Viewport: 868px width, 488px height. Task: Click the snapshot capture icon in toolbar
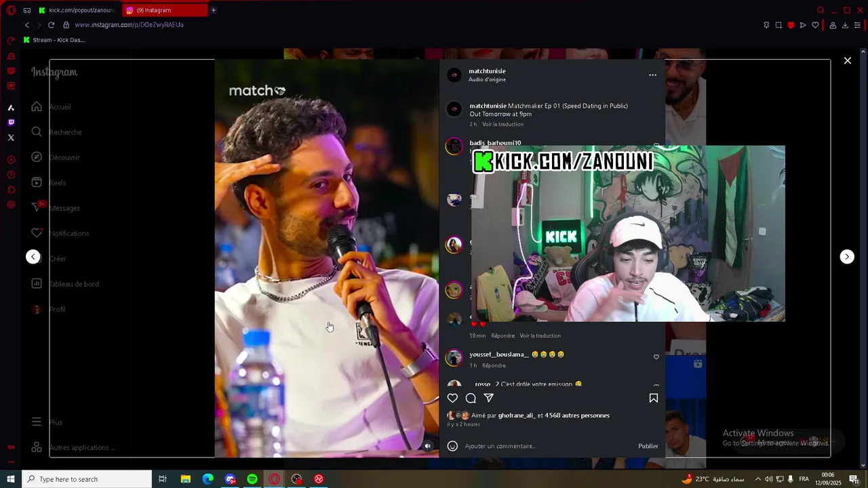(x=778, y=25)
